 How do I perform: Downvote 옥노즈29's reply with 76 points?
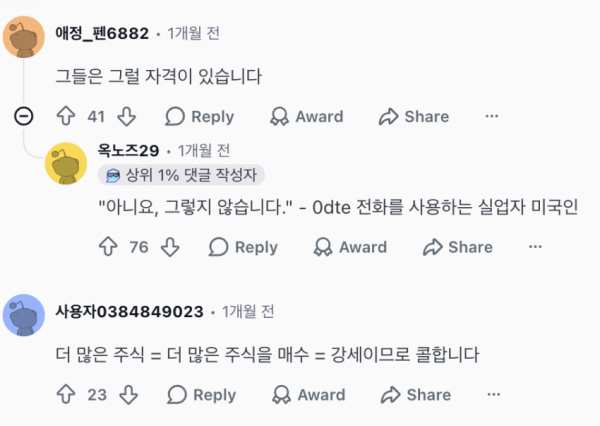tap(170, 246)
